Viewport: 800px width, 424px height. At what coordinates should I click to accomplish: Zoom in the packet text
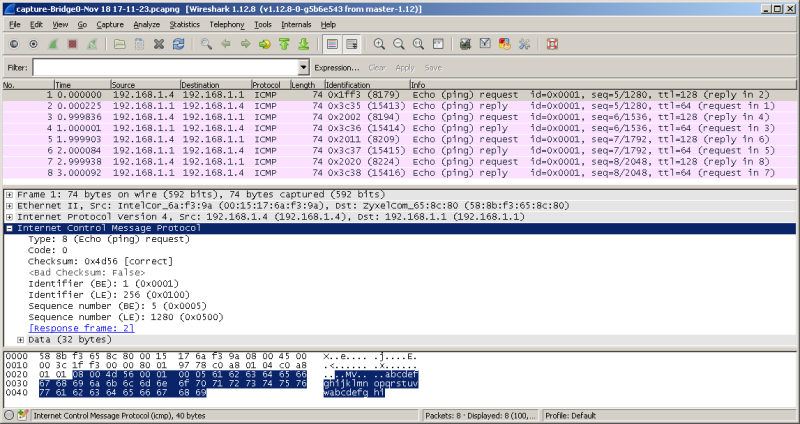(x=379, y=44)
